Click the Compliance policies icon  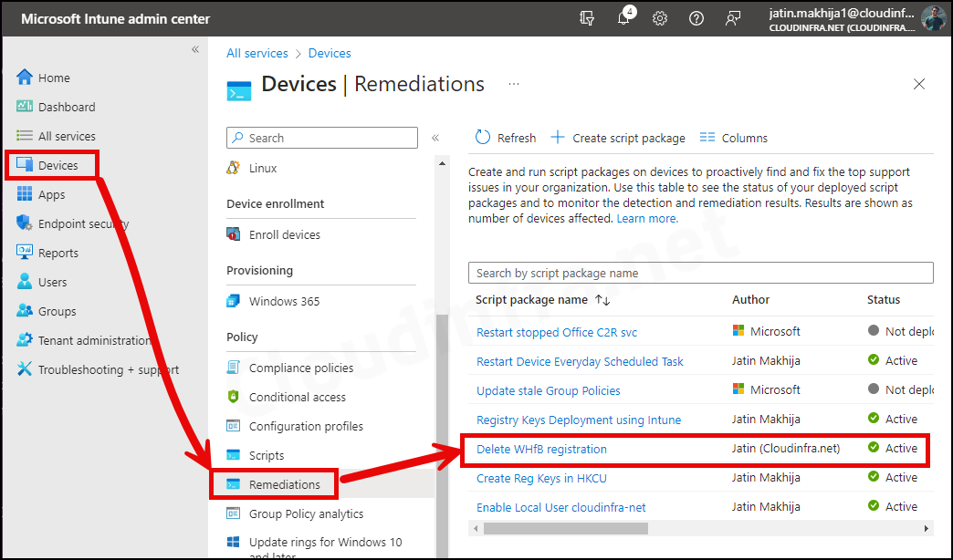pos(234,368)
